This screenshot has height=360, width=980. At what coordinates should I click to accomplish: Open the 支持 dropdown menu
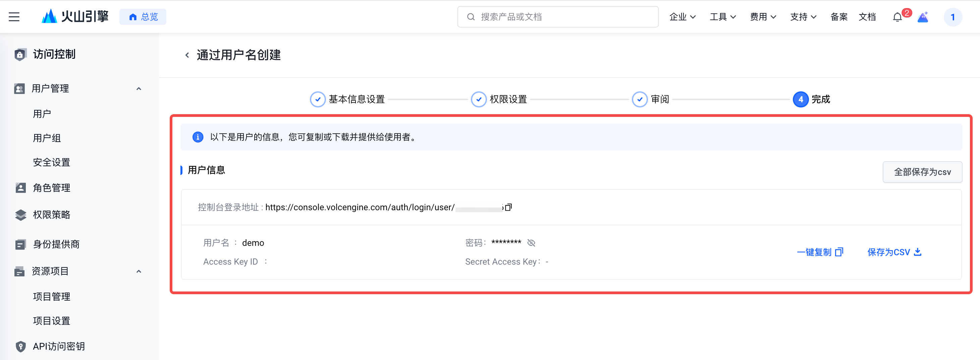(x=804, y=17)
